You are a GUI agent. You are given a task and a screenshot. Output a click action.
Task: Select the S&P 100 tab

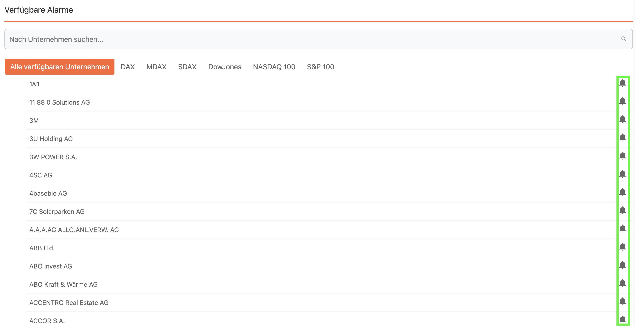pyautogui.click(x=320, y=67)
